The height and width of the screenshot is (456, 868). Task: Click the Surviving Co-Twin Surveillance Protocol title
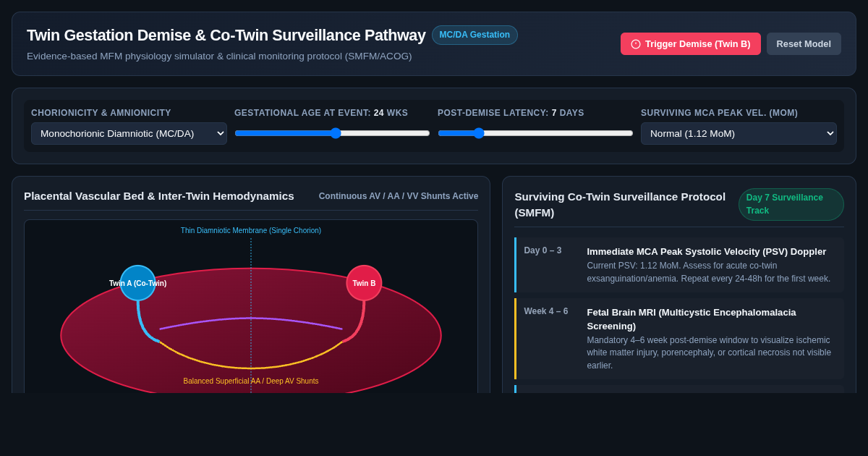tap(620, 204)
